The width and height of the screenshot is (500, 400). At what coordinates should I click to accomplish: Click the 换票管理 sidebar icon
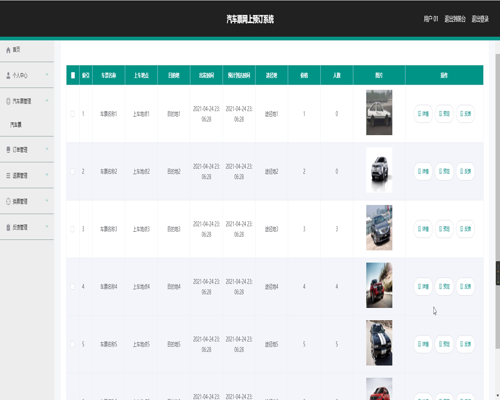coord(8,201)
